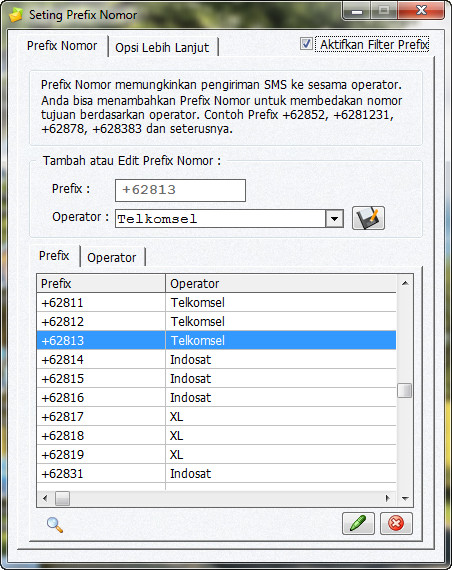Click the app icon in title bar
The image size is (452, 570).
pos(16,15)
